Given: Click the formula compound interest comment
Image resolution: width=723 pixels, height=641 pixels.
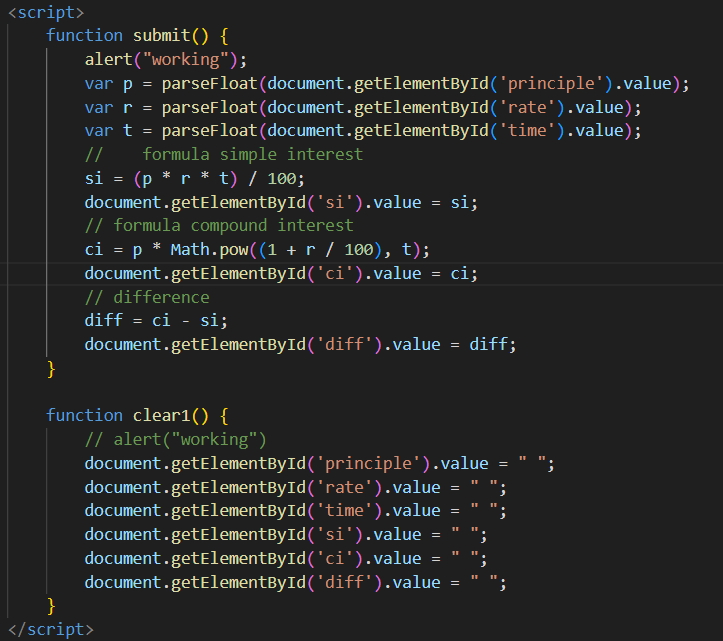Looking at the screenshot, I should click(219, 225).
